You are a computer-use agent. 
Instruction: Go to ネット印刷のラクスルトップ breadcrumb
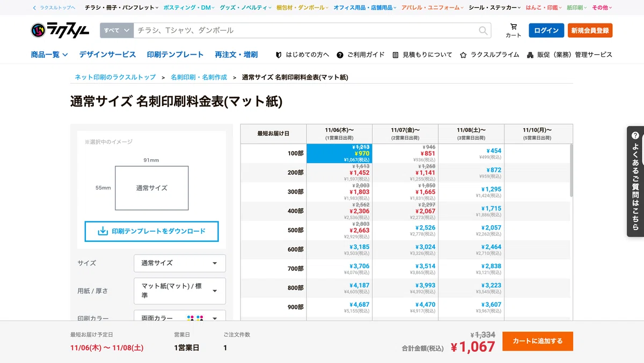(x=115, y=77)
